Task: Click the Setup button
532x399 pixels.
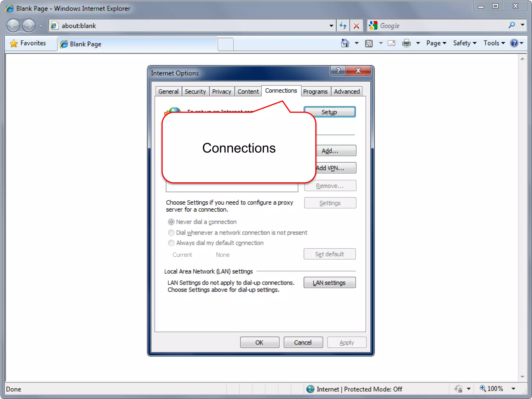Action: [329, 112]
